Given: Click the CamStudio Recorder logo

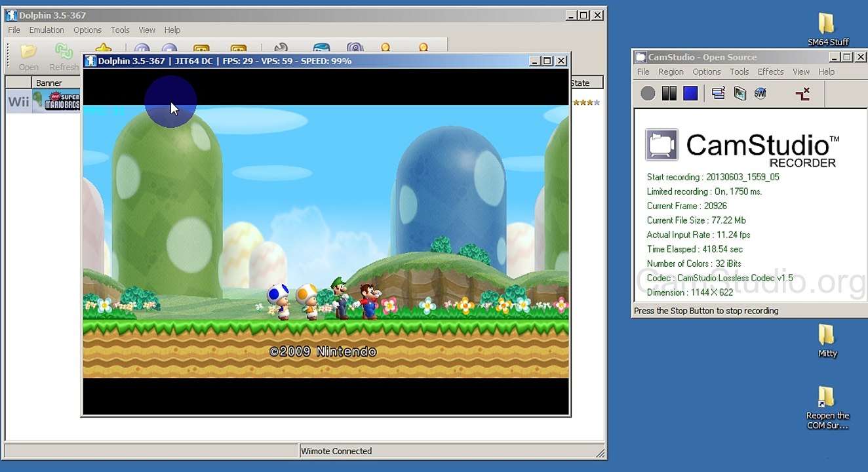Looking at the screenshot, I should (x=742, y=147).
